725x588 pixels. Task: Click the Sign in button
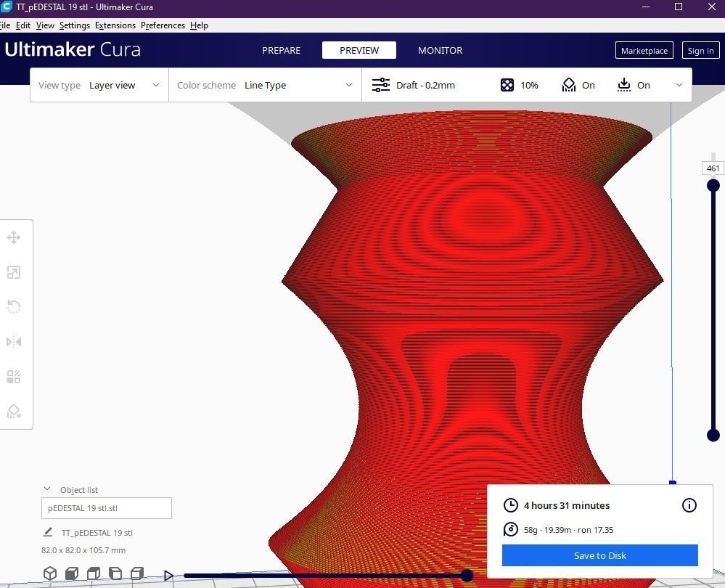click(x=700, y=50)
